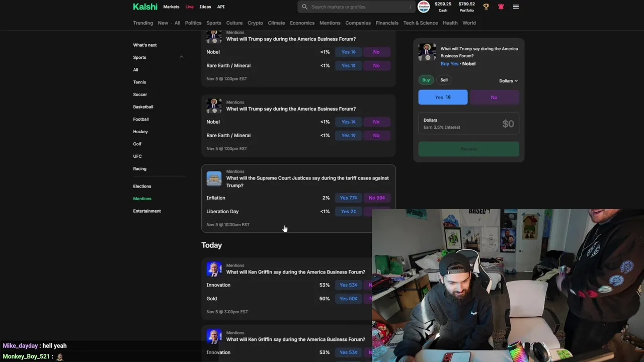Screen dimensions: 644x362
Task: View the $259.25 Cash balance
Action: coord(443,7)
